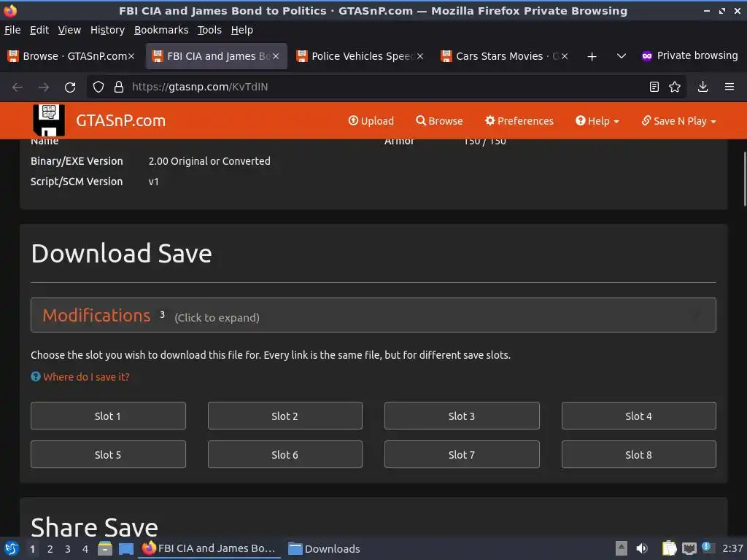Go forward to the next page
This screenshot has height=560, width=747.
pyautogui.click(x=43, y=87)
